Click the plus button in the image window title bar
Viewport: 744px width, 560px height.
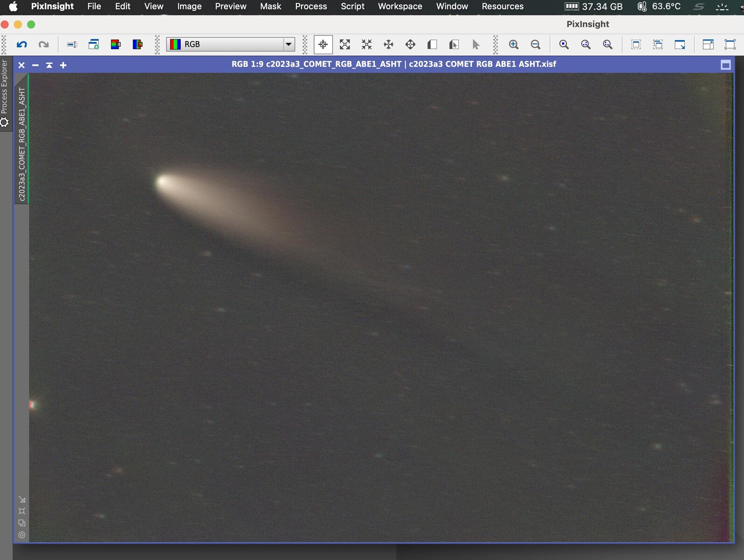coord(63,65)
